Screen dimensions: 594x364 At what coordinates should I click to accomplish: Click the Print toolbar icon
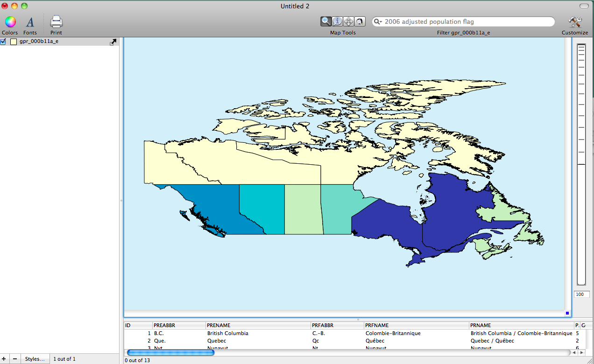pos(56,22)
